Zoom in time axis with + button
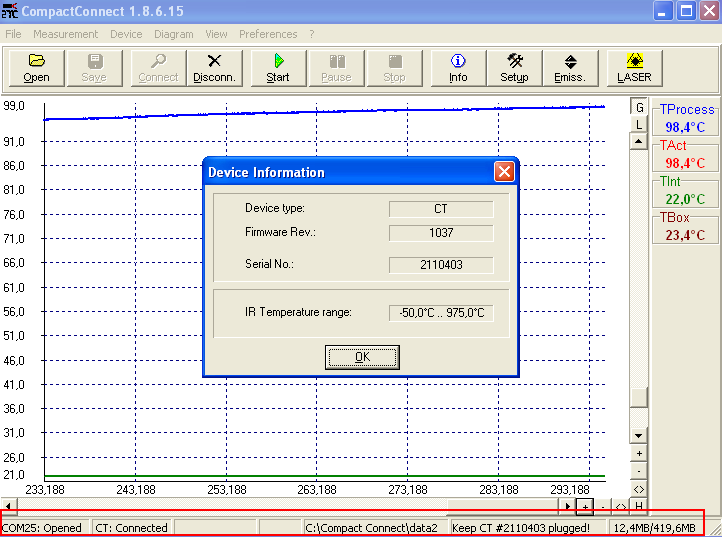722x537 pixels. click(x=585, y=507)
